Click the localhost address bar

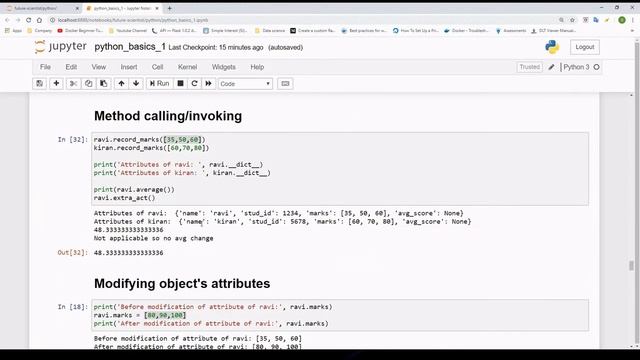[302, 20]
